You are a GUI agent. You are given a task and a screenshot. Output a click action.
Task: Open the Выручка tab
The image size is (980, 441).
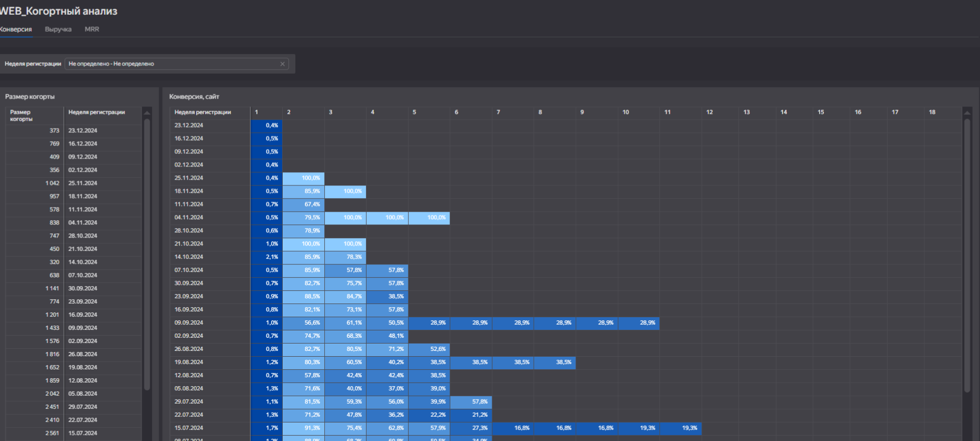58,30
